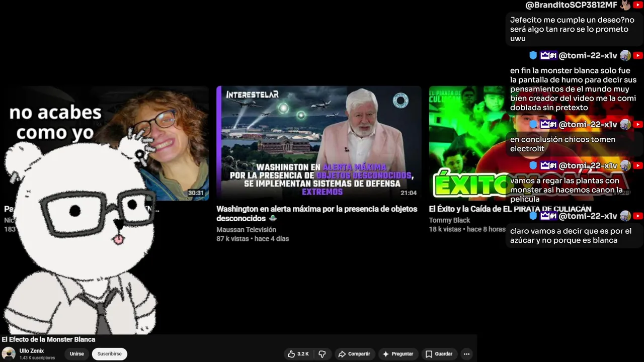The image size is (644, 362).
Task: Click shield badge above 'en fin la monster' message
Action: click(533, 55)
